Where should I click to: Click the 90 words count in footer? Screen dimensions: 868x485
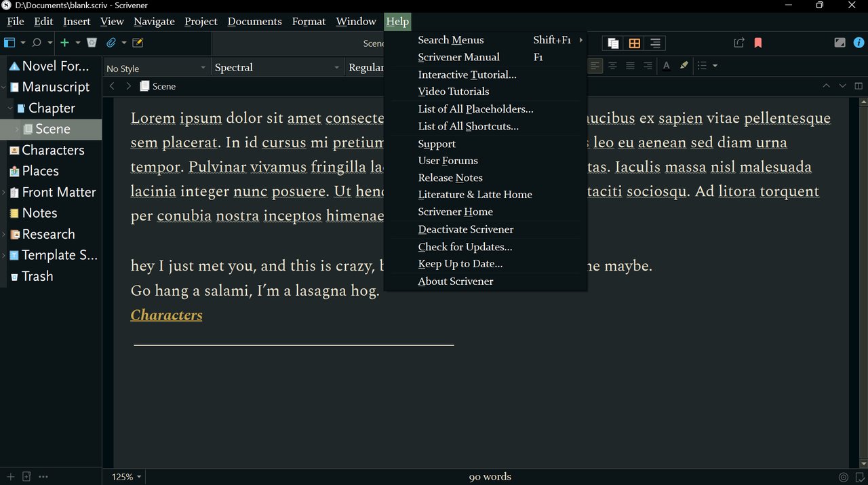point(490,477)
